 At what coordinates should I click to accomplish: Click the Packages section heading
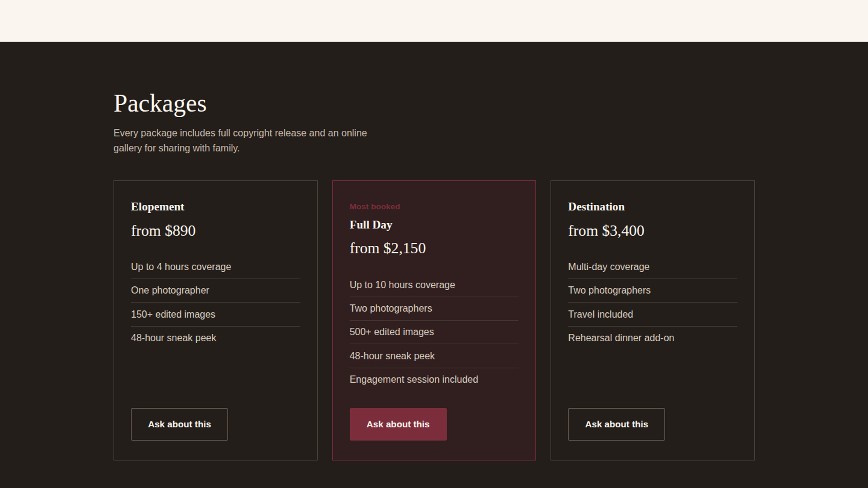click(x=160, y=103)
